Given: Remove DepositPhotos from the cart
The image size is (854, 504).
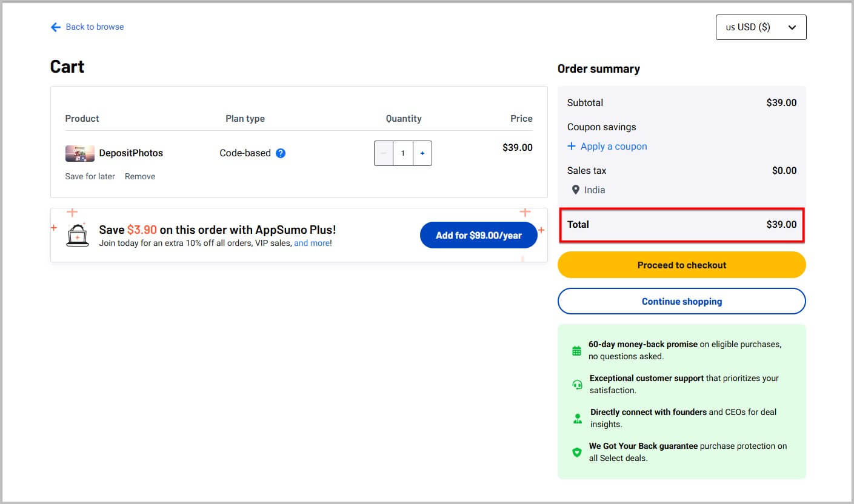Looking at the screenshot, I should coord(140,177).
